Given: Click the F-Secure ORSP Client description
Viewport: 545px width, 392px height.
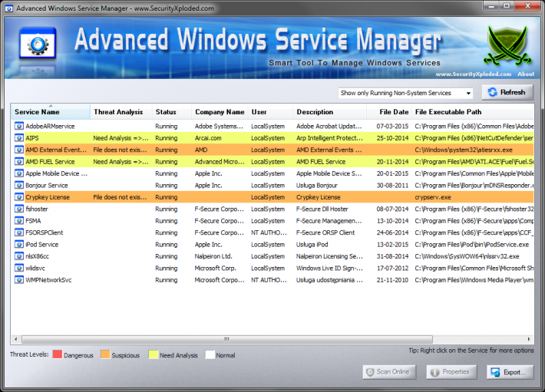Looking at the screenshot, I should click(x=325, y=232).
